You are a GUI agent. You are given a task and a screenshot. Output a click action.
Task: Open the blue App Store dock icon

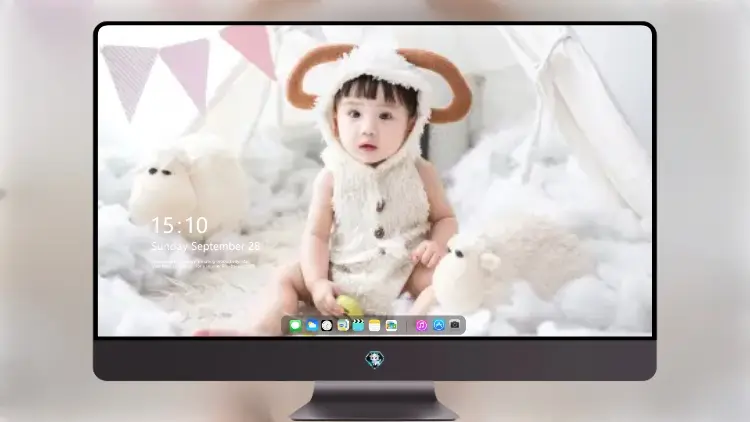(x=439, y=325)
